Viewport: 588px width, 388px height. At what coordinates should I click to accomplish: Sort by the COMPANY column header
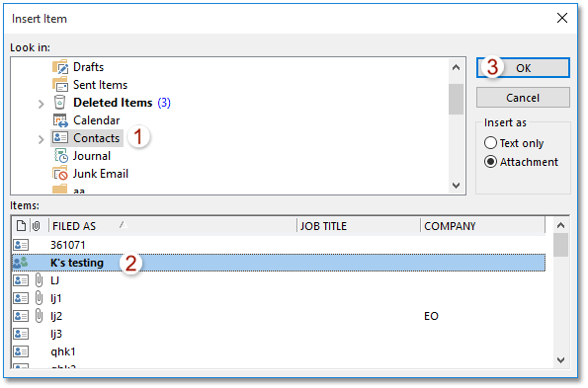[x=483, y=226]
